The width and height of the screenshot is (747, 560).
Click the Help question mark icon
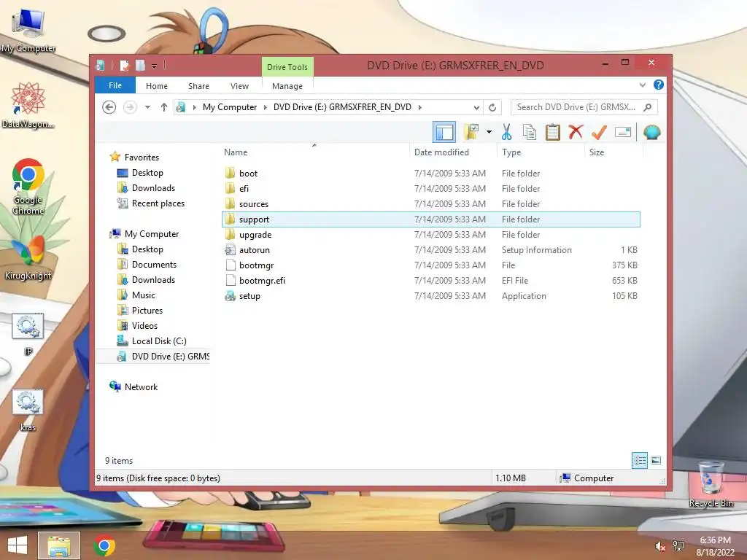click(659, 85)
